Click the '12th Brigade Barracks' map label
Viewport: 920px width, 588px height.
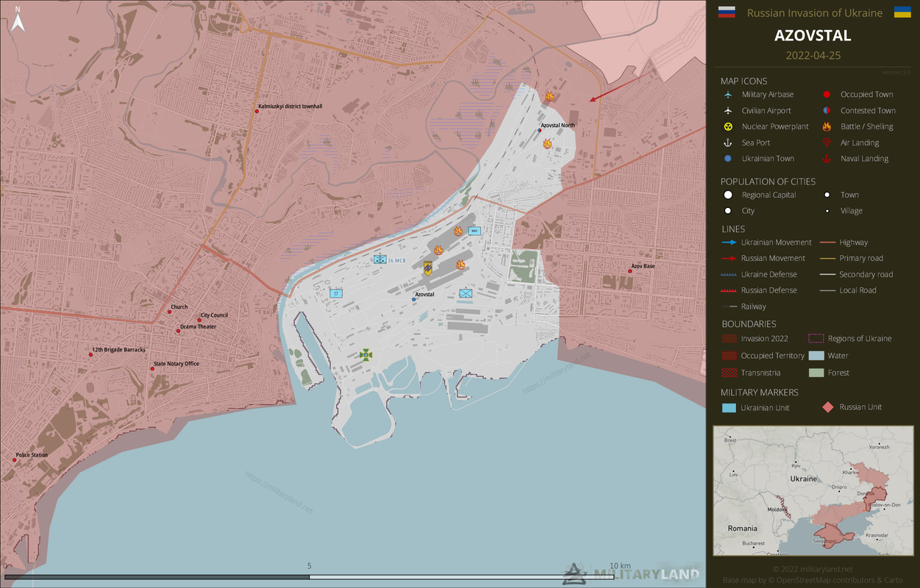[118, 350]
